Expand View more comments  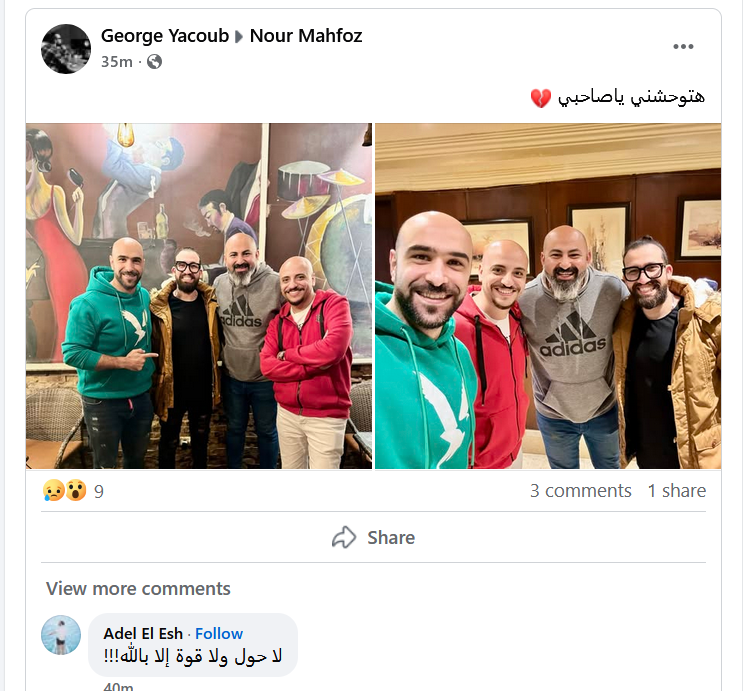click(138, 589)
